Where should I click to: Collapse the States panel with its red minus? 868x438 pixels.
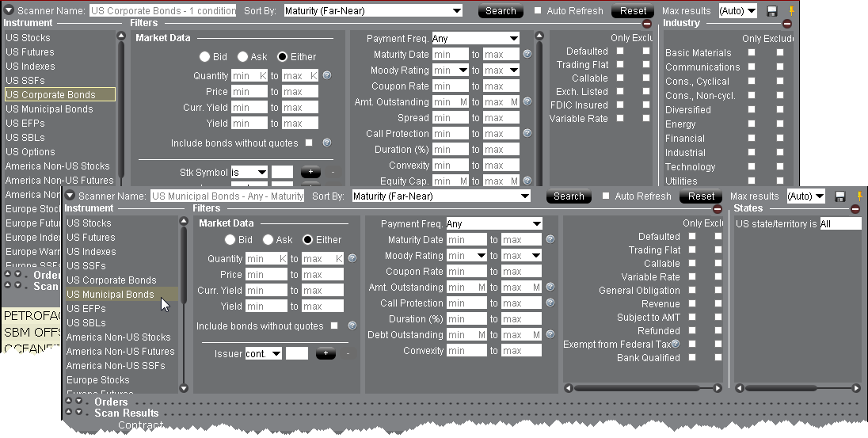(x=855, y=209)
